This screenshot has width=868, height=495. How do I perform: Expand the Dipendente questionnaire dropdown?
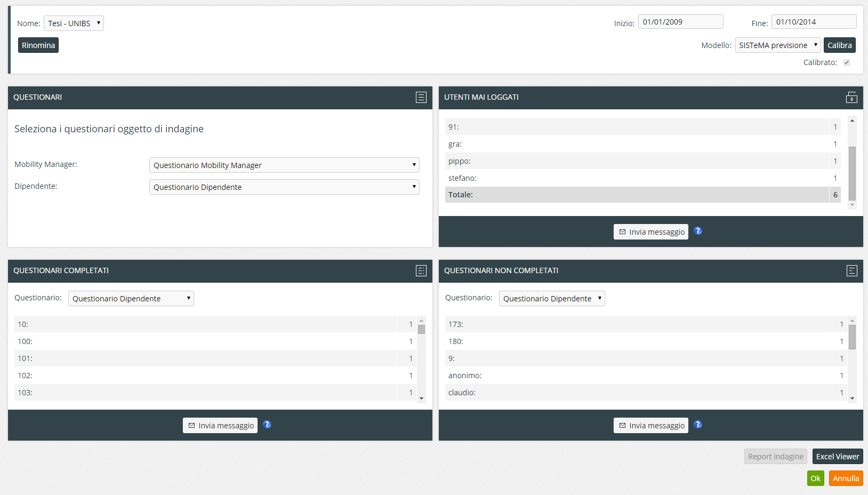(x=284, y=187)
